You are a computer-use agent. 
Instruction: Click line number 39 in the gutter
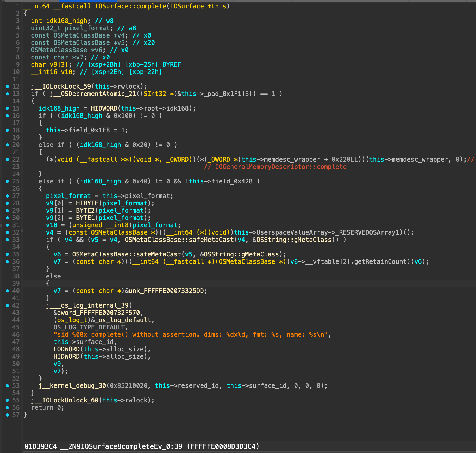16,284
